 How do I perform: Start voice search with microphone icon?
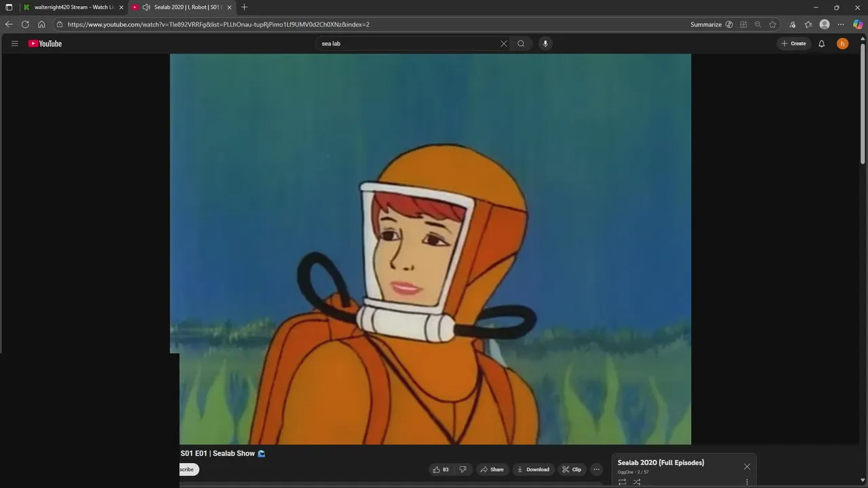[545, 43]
